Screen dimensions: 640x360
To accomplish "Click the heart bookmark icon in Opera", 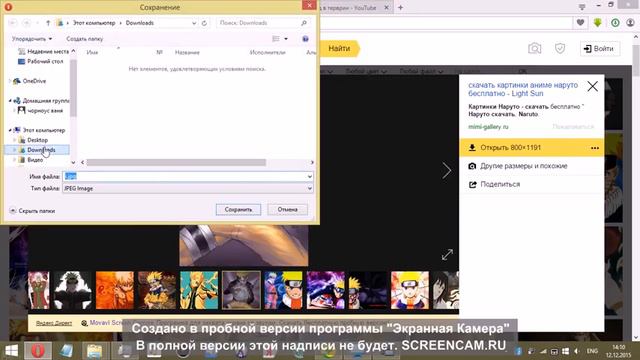I will (x=580, y=23).
